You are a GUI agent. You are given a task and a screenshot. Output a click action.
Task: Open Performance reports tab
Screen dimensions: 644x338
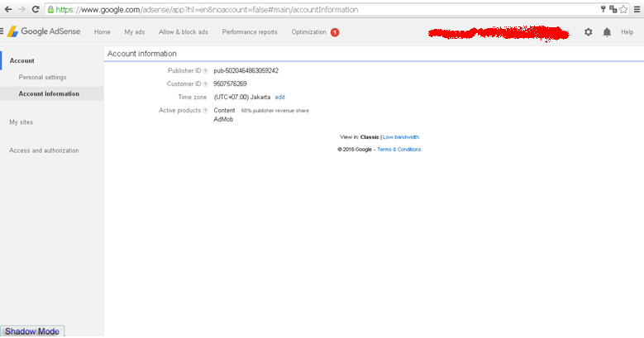coord(250,32)
